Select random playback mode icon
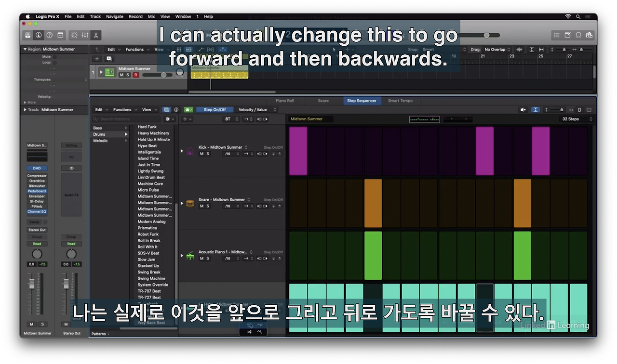This screenshot has width=617, height=364. point(249,332)
